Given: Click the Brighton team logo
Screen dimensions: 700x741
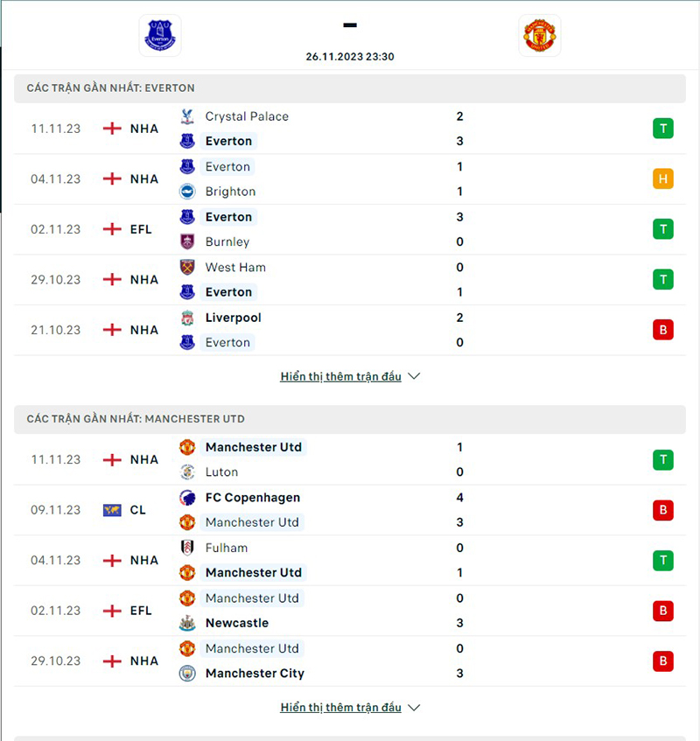Looking at the screenshot, I should tap(187, 192).
